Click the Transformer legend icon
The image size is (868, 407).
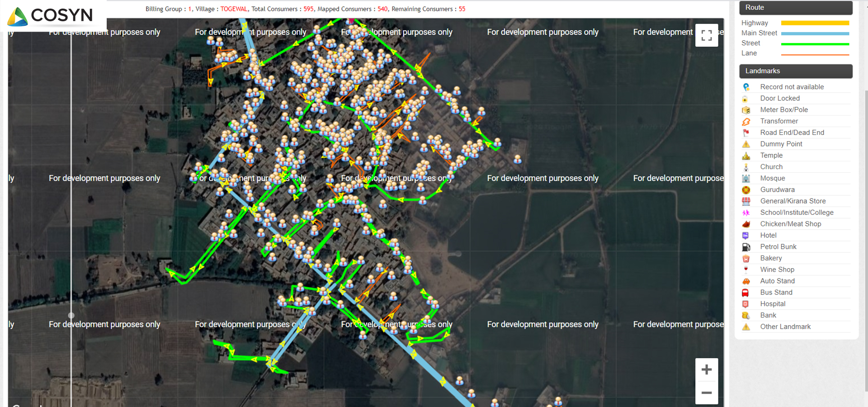[x=746, y=121]
